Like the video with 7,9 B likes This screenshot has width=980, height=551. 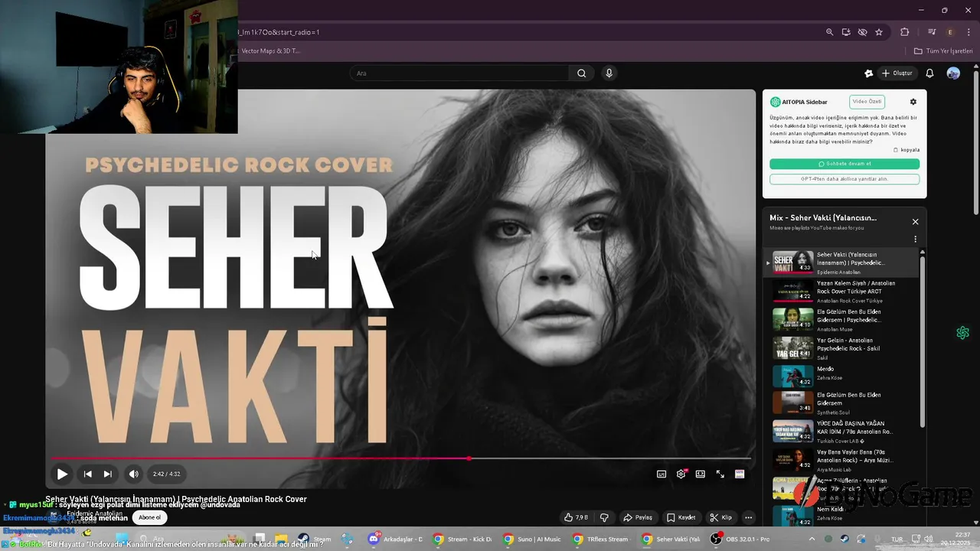576,517
